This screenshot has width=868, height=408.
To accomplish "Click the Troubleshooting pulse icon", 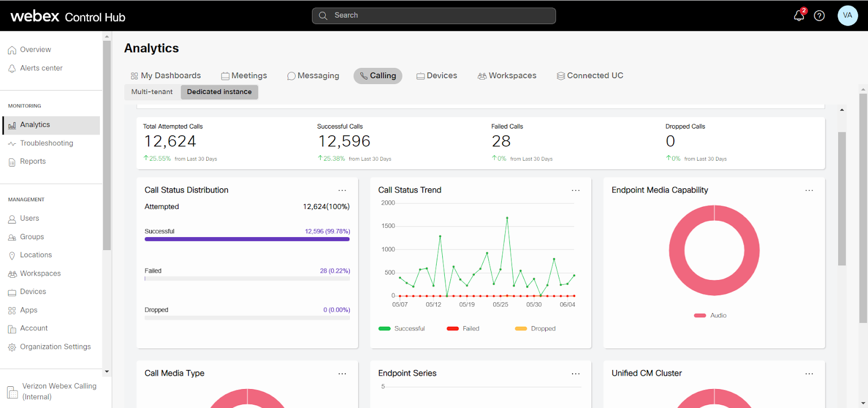I will pos(12,144).
